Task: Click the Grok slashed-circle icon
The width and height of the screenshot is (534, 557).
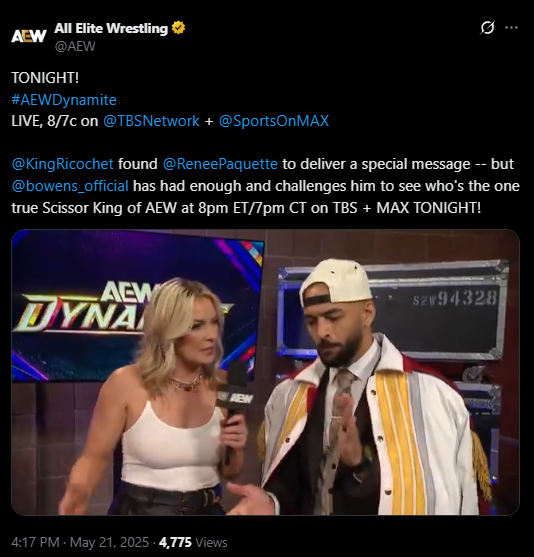Action: pyautogui.click(x=487, y=27)
